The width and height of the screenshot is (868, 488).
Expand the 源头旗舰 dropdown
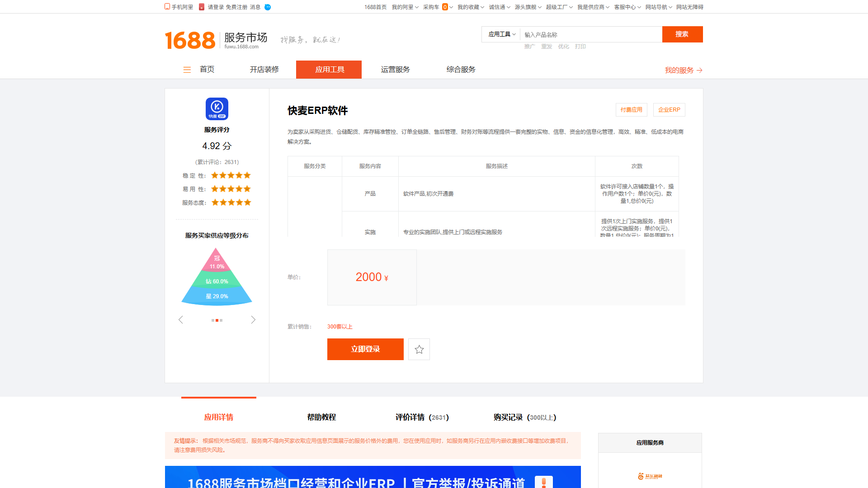pos(528,7)
